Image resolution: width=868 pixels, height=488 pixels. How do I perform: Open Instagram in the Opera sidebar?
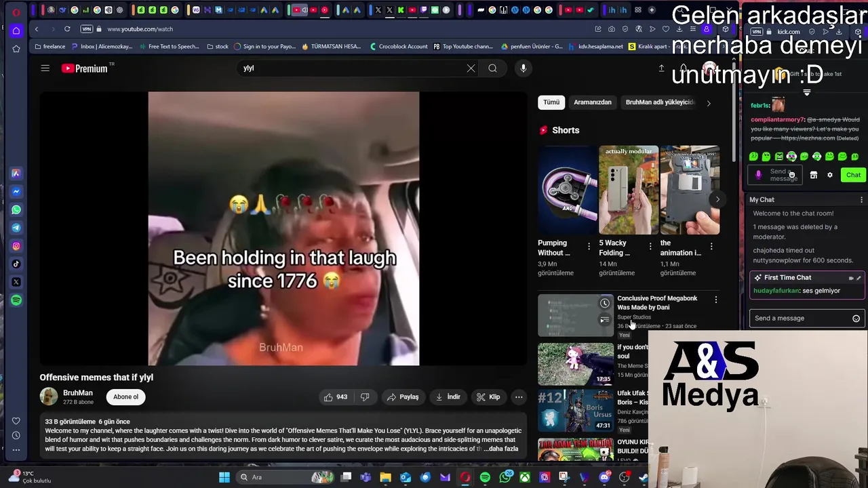pyautogui.click(x=16, y=246)
